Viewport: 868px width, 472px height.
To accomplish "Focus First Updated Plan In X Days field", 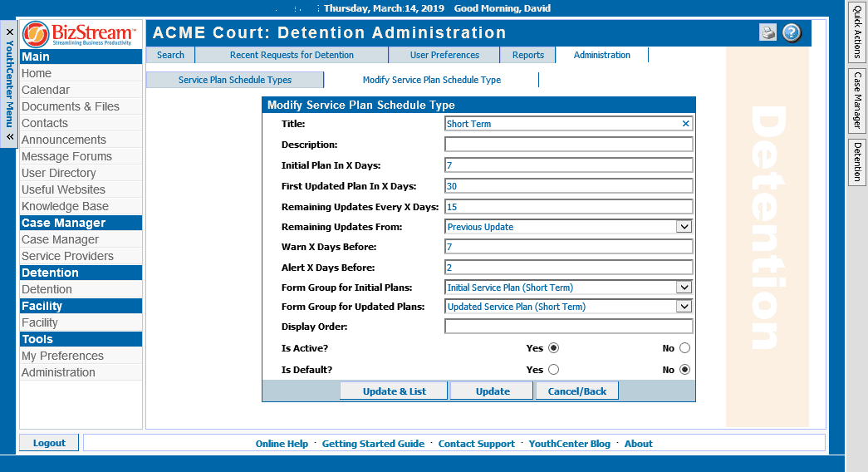I will pos(568,186).
